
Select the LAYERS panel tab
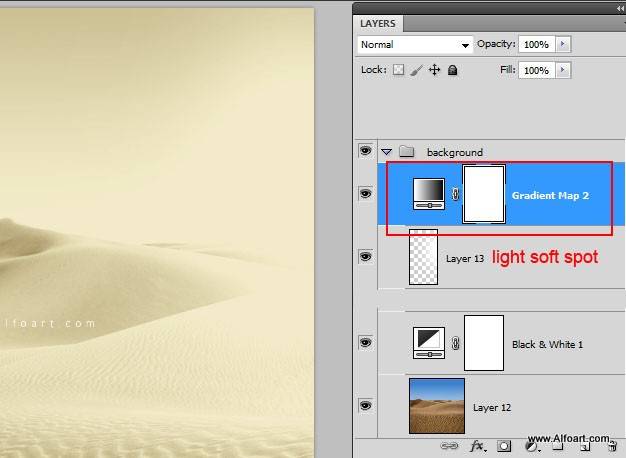coord(378,24)
